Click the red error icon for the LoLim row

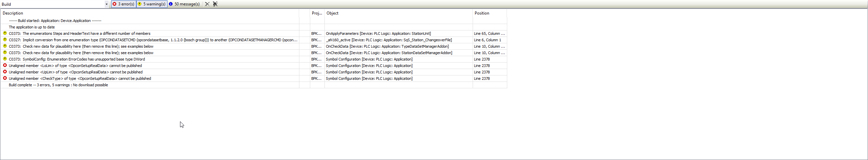(x=5, y=65)
